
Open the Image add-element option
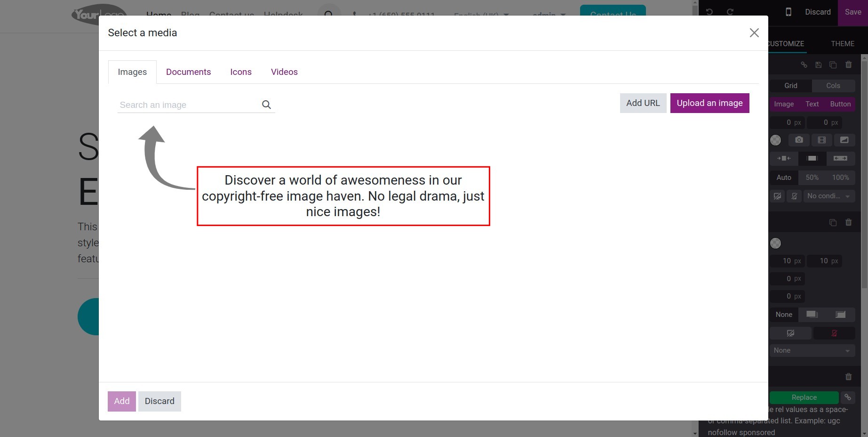coord(784,104)
